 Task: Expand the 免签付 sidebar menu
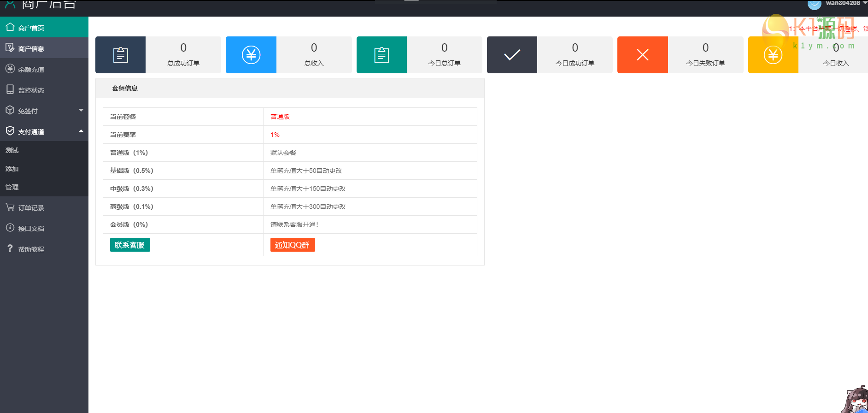point(44,111)
